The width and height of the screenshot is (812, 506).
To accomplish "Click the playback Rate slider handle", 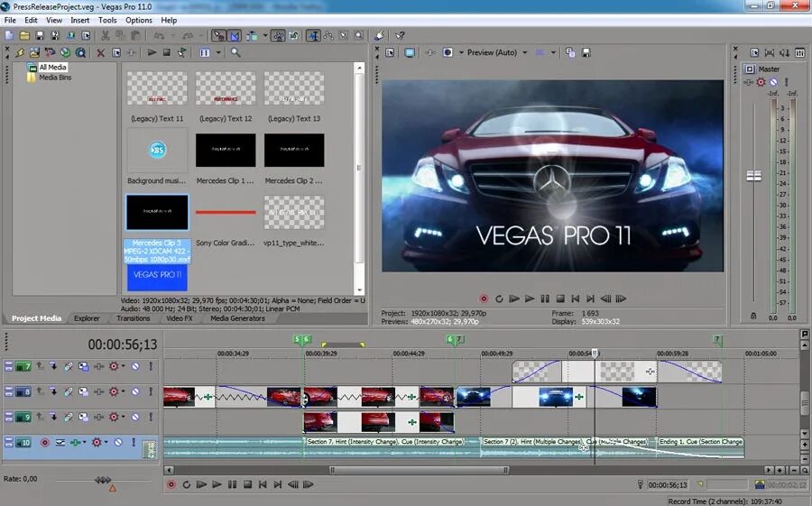I will tap(103, 480).
